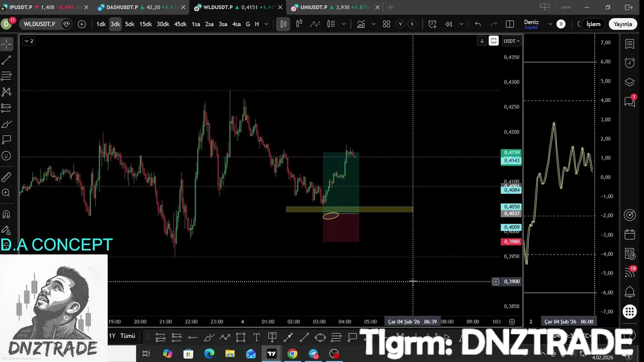The width and height of the screenshot is (644, 362).
Task: Select the 1Y date range button
Action: (112, 336)
